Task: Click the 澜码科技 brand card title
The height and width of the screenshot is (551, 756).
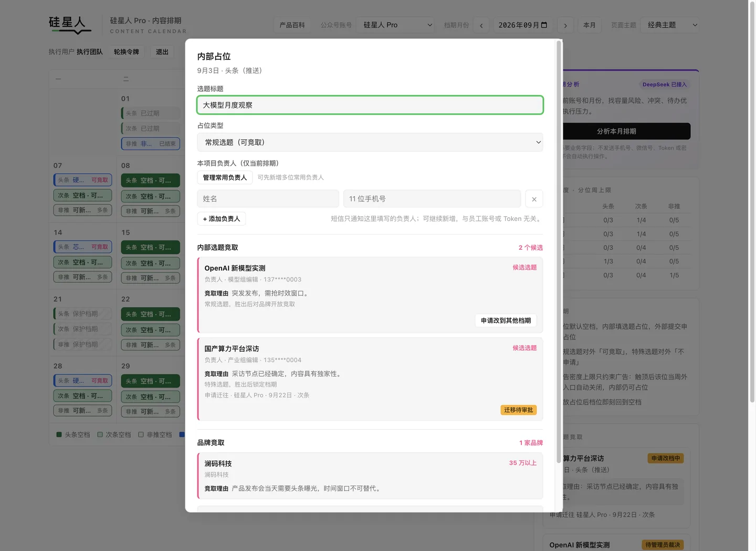Action: (x=218, y=463)
